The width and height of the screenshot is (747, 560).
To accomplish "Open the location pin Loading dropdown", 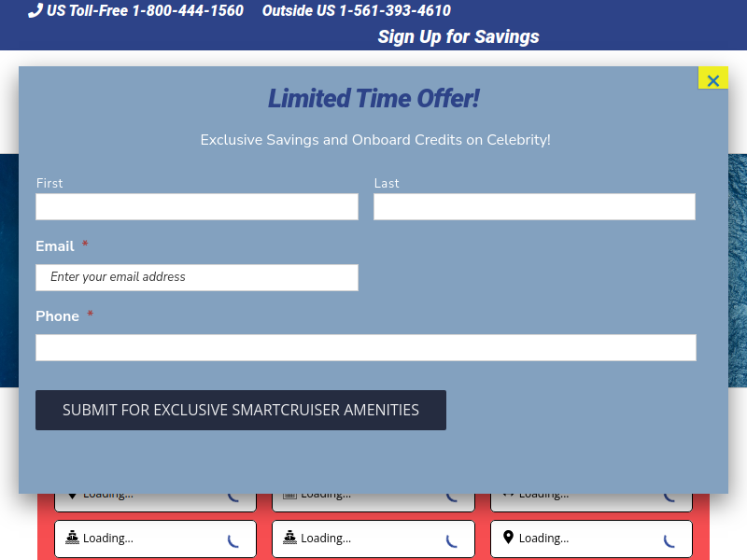I will (591, 539).
